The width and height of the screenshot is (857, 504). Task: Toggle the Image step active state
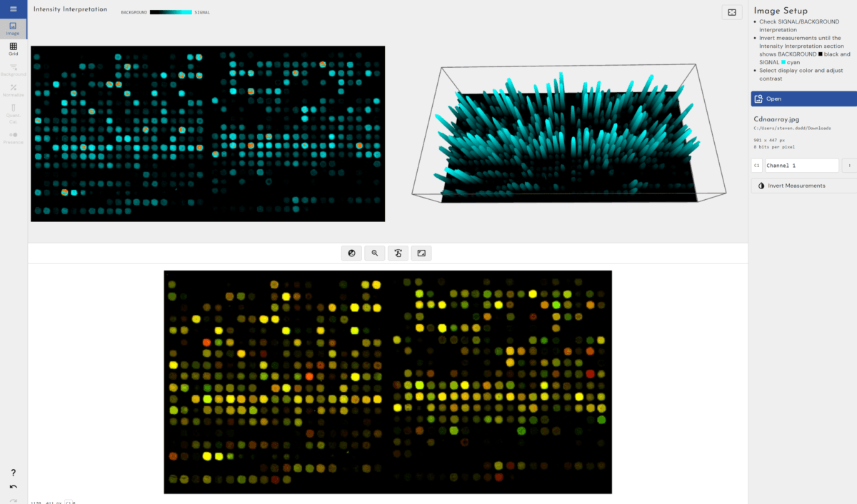13,29
